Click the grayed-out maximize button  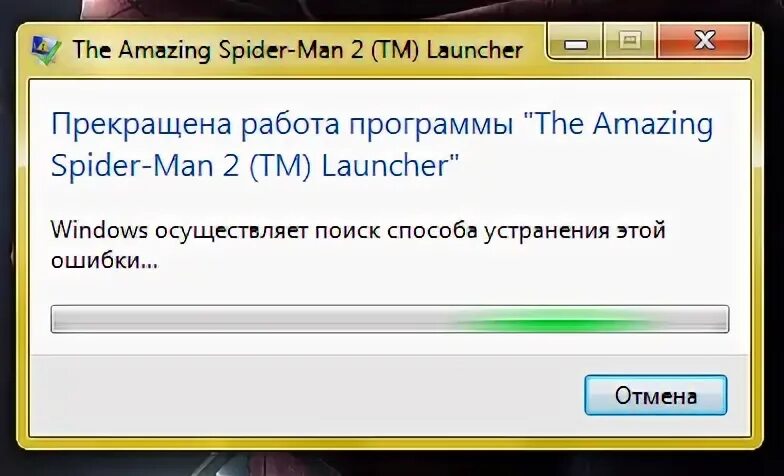click(630, 42)
